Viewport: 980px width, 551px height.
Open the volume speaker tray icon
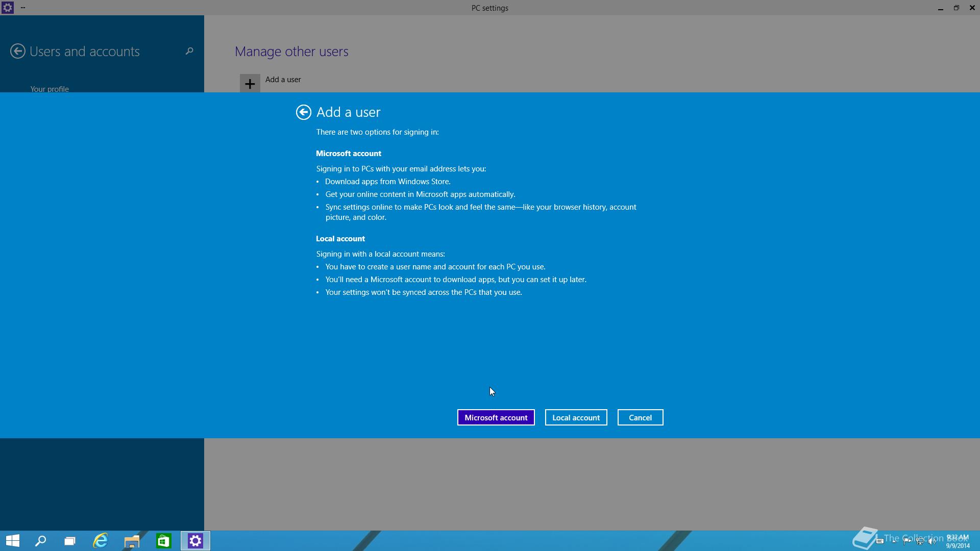pos(932,541)
